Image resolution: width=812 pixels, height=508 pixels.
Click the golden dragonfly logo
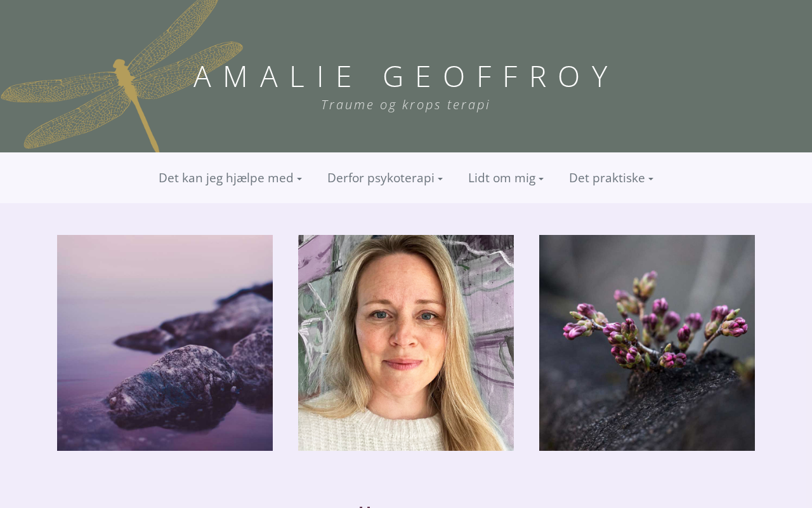click(x=122, y=76)
